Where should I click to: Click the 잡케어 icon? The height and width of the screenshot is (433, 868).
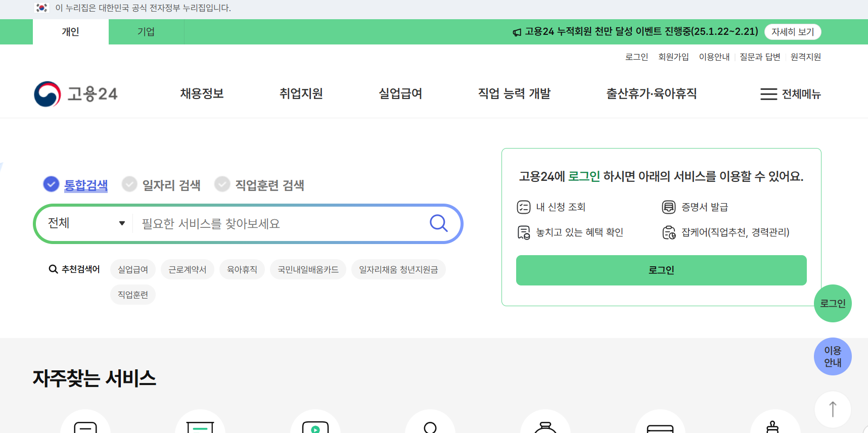(x=669, y=232)
